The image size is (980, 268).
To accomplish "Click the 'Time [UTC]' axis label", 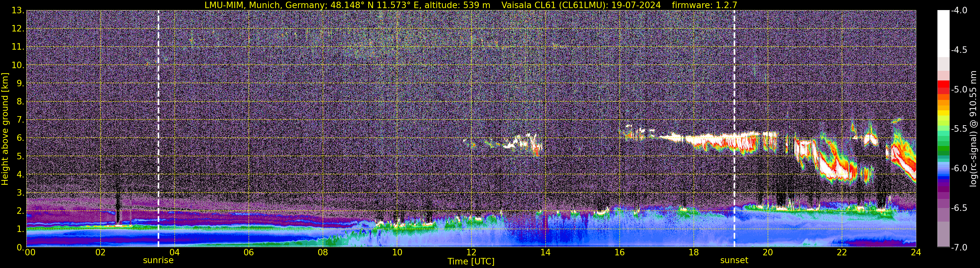I will [x=471, y=262].
